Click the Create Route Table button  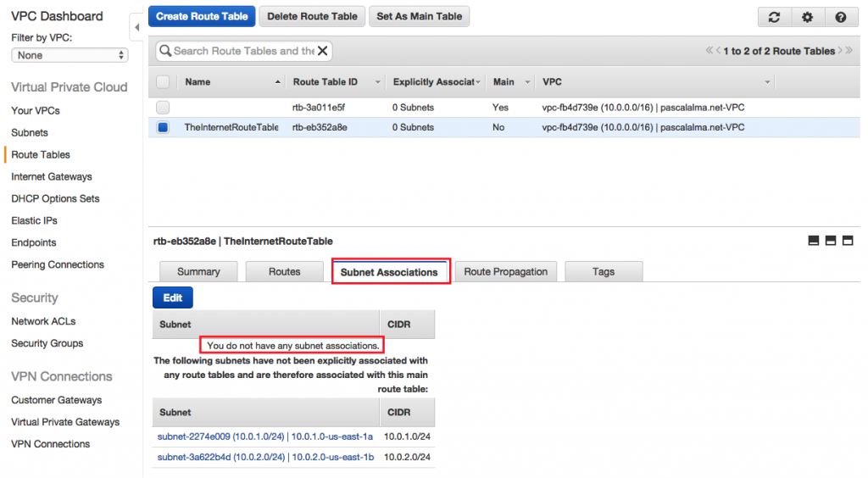[x=202, y=16]
